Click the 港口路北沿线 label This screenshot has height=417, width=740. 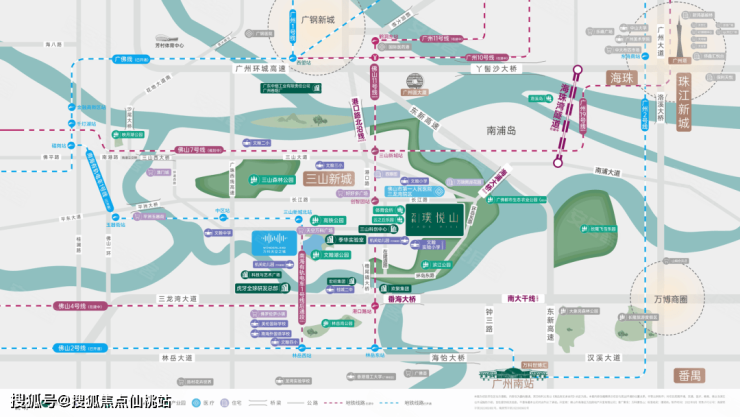click(x=358, y=119)
